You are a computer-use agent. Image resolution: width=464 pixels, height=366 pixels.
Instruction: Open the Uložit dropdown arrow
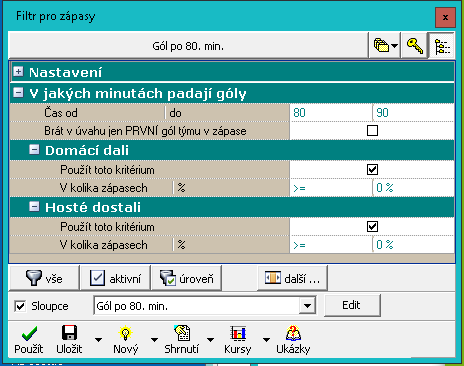[98, 340]
